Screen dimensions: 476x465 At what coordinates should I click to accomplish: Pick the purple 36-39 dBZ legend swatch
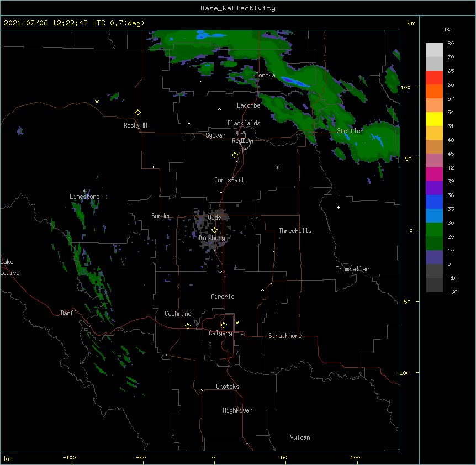point(434,188)
